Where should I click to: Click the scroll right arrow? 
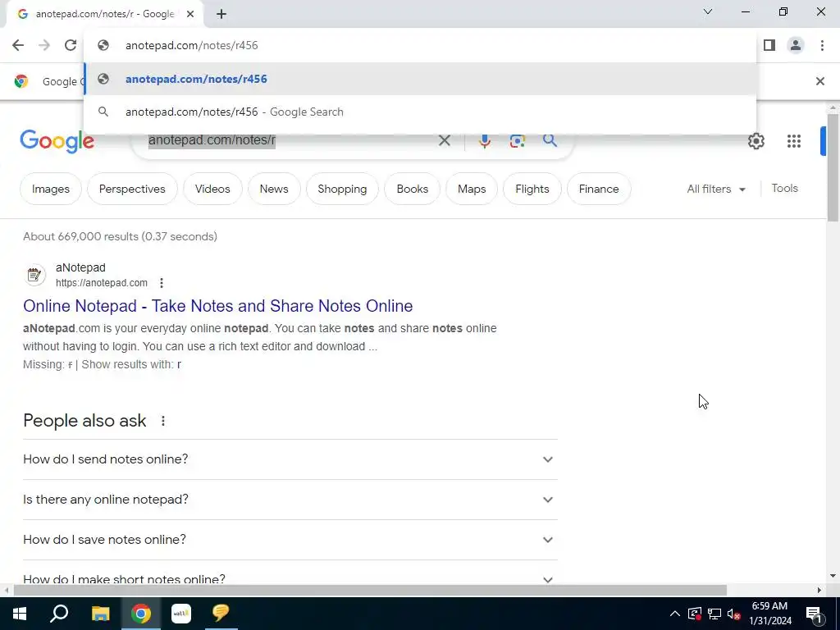[819, 591]
